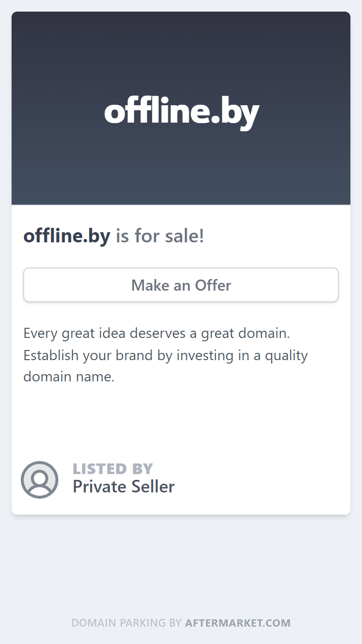Viewport: 362px width, 644px height.
Task: Click the DOMAIN PARKING BY footer text
Action: point(126,623)
